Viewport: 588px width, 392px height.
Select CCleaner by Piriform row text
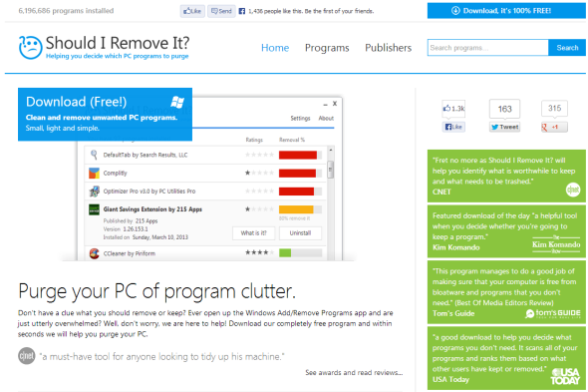(130, 253)
